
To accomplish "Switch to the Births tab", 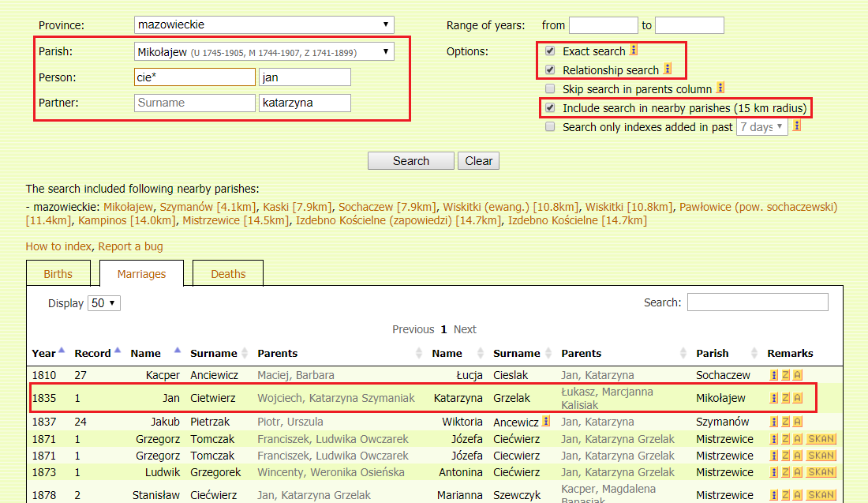I will (x=58, y=274).
